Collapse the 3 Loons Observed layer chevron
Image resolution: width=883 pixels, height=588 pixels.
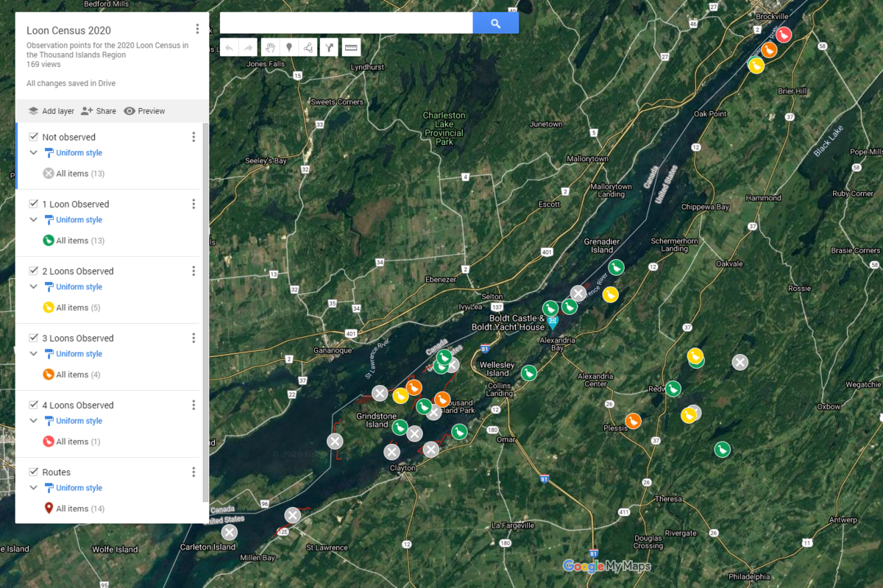33,354
